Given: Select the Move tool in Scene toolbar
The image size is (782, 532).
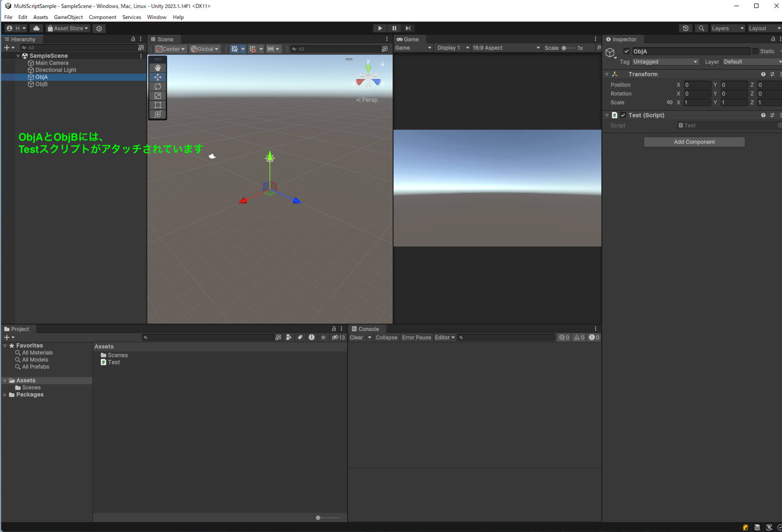Looking at the screenshot, I should [158, 77].
